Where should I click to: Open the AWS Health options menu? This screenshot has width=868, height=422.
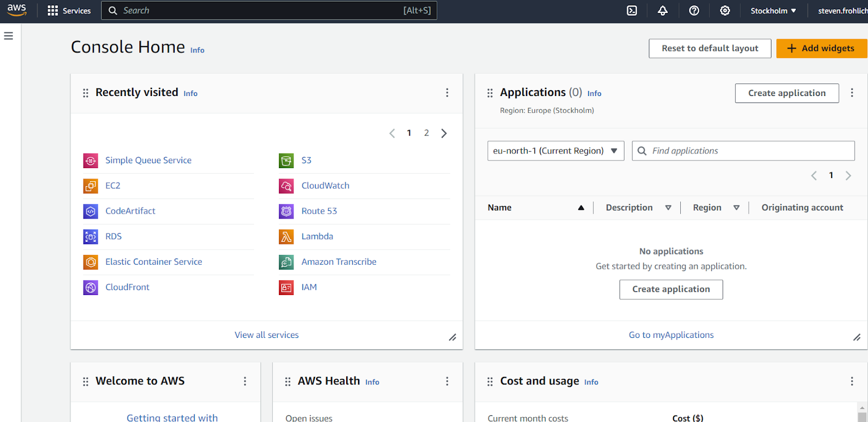click(x=447, y=381)
